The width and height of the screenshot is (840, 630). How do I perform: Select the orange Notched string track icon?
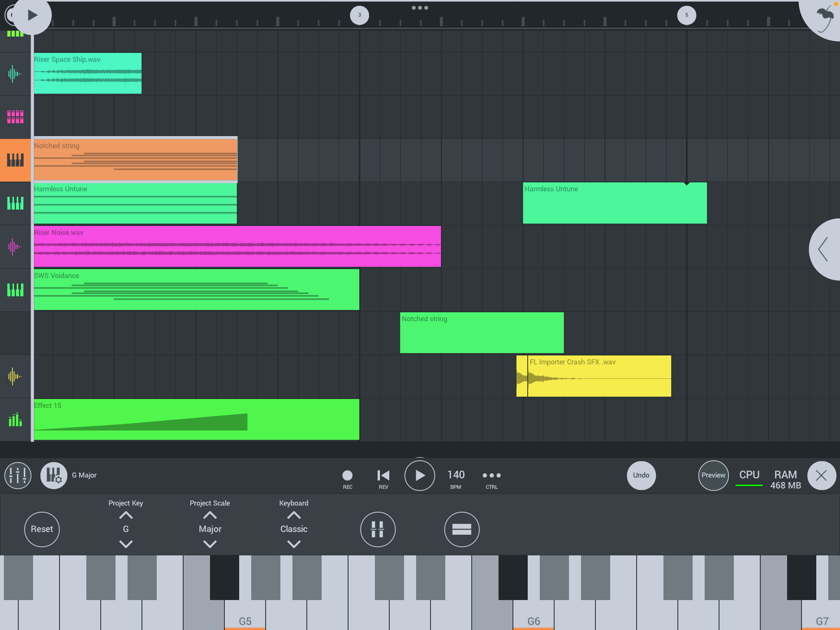click(x=15, y=160)
